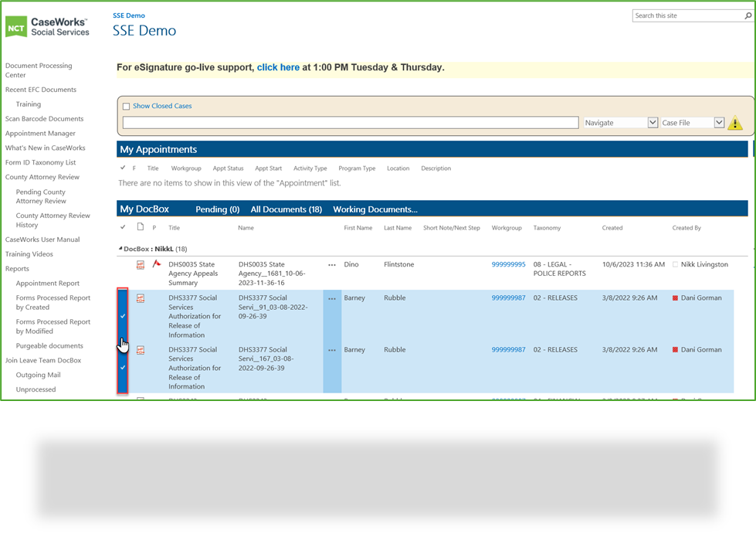This screenshot has height=537, width=756.
Task: Click the My DocBox heading
Action: click(x=144, y=209)
